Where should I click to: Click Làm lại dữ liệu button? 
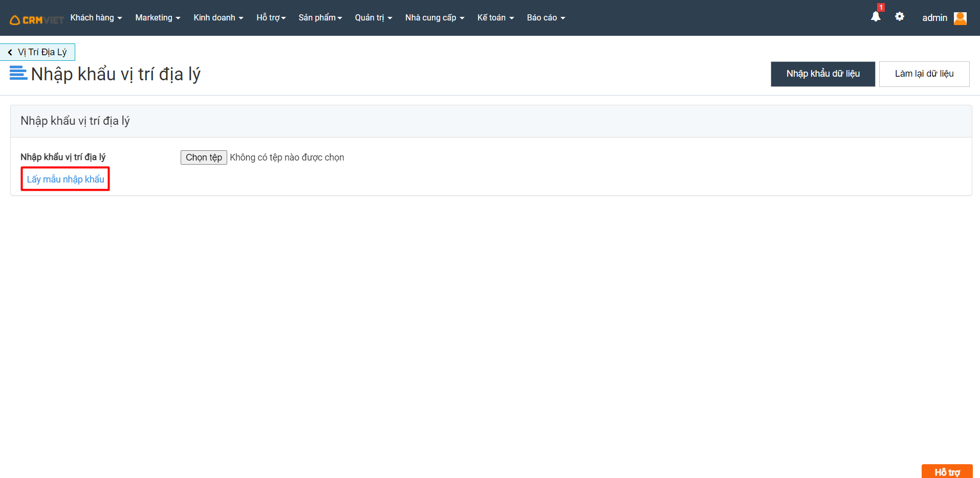(x=924, y=74)
